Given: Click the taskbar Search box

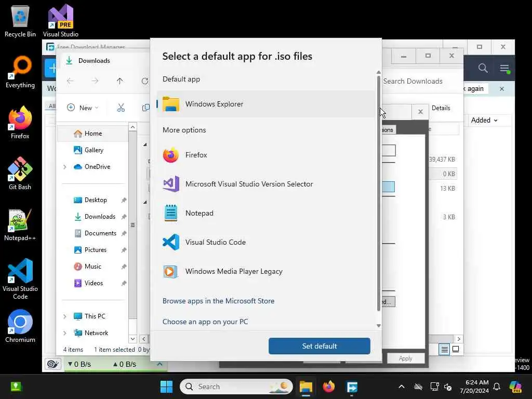Looking at the screenshot, I should coord(236,387).
